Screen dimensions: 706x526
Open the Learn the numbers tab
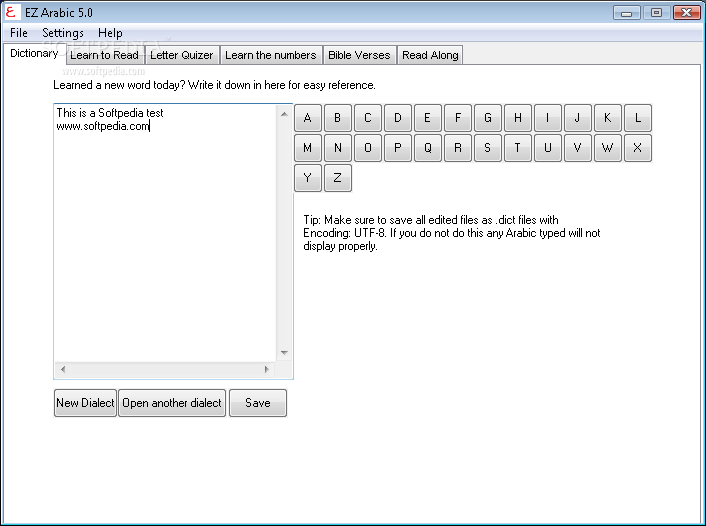[x=271, y=55]
